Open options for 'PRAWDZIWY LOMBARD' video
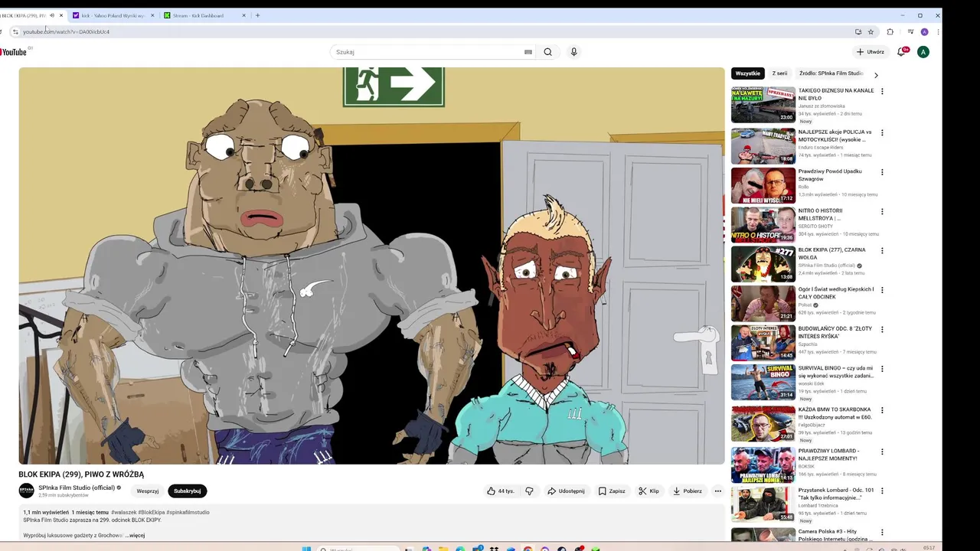Viewport: 980px width, 551px height. tap(882, 452)
